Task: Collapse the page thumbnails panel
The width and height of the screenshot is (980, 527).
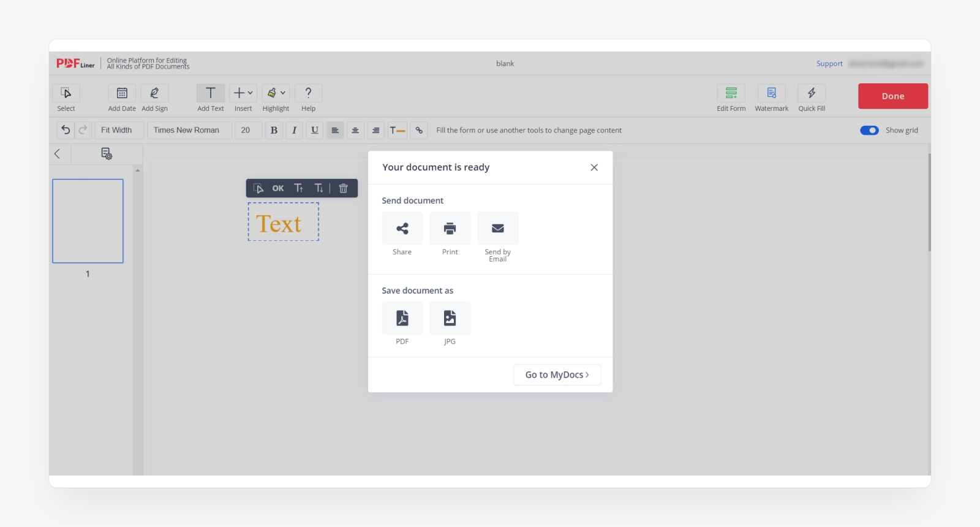Action: coord(58,154)
